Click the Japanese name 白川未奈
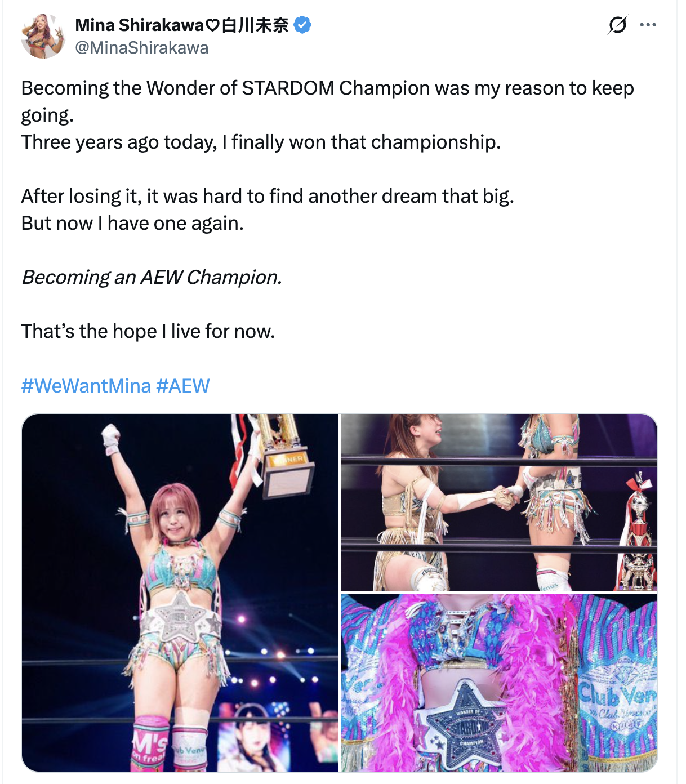This screenshot has height=784, width=686. point(255,25)
